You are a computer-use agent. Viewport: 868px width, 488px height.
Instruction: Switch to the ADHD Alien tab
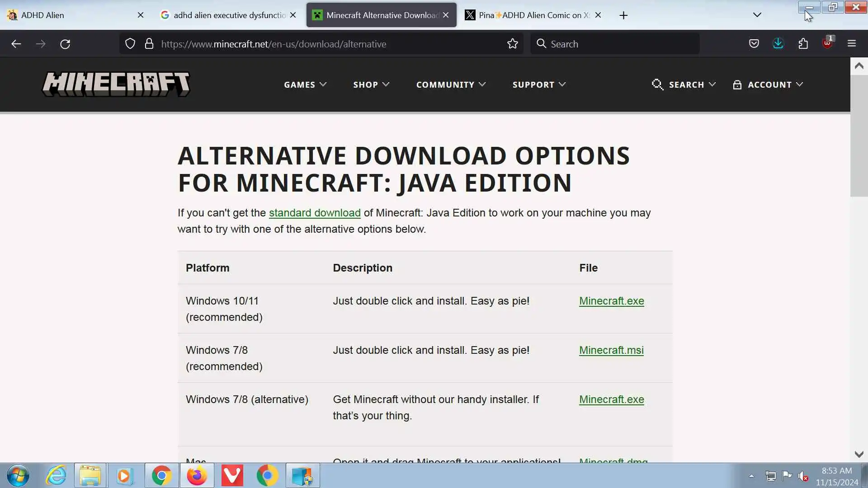pos(72,15)
